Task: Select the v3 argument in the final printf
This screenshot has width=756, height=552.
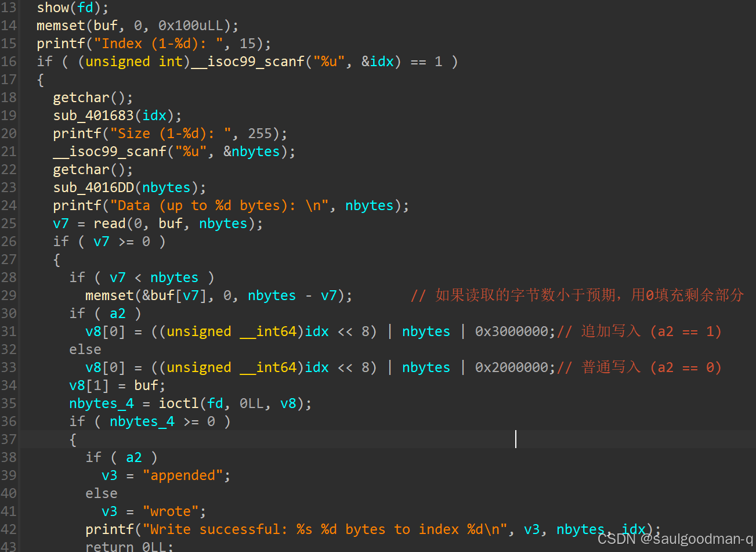Action: point(532,529)
